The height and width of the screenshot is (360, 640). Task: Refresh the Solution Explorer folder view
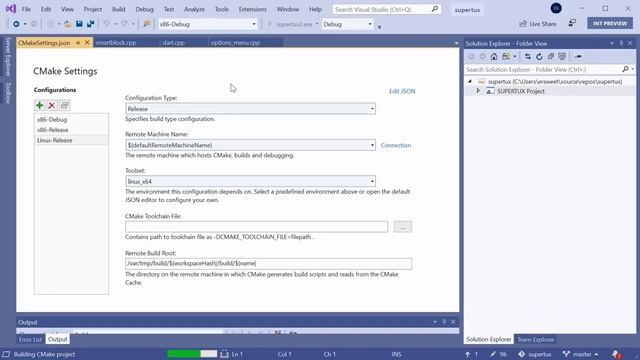[539, 56]
